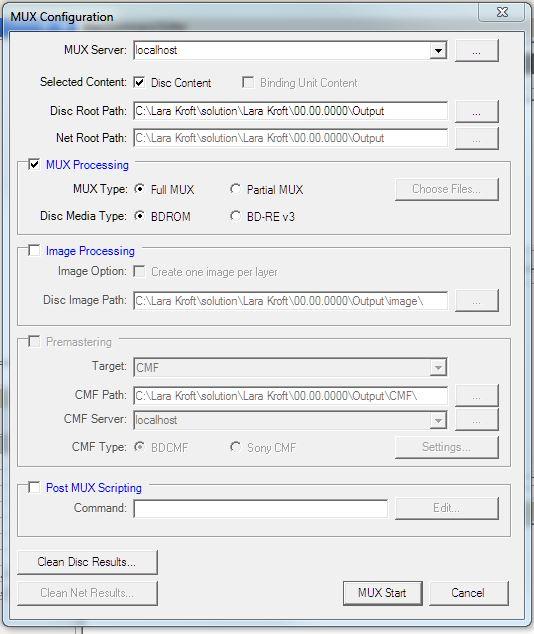
Task: Enable the Post MUX Scripting checkbox
Action: [34, 487]
